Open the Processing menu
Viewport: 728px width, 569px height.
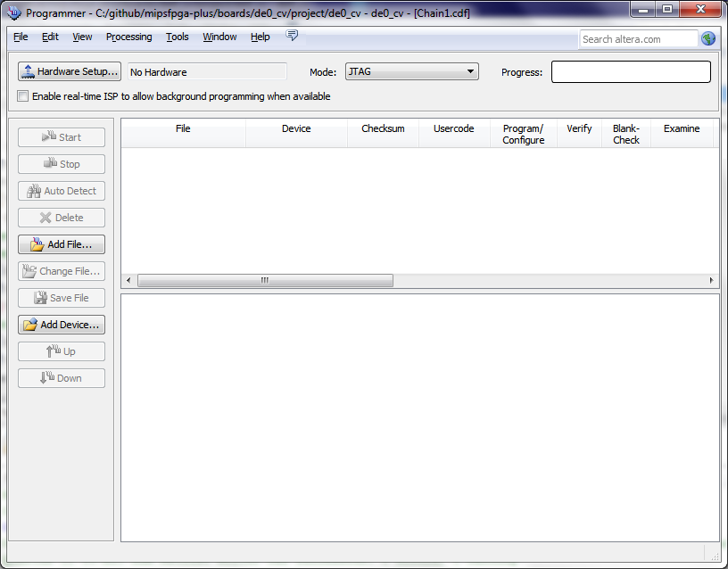pos(129,37)
